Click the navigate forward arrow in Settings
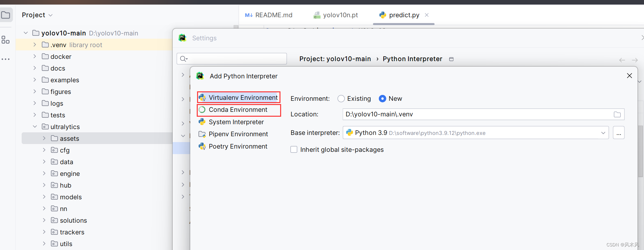This screenshot has width=644, height=250. point(635,60)
